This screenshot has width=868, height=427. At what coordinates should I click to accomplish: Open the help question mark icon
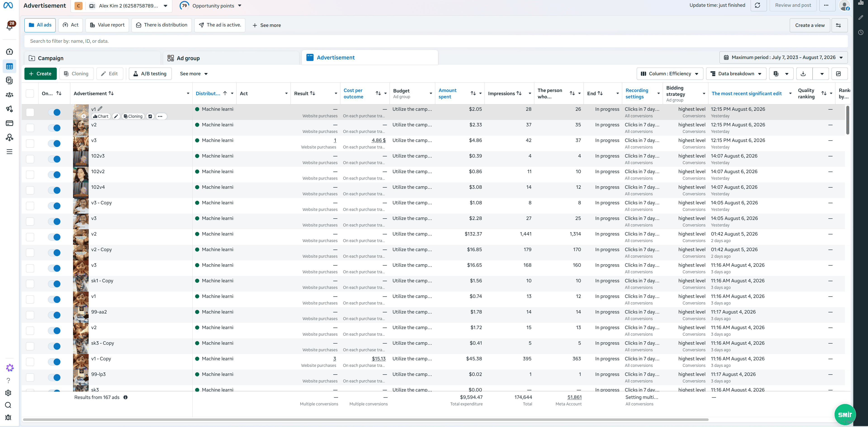(8, 380)
